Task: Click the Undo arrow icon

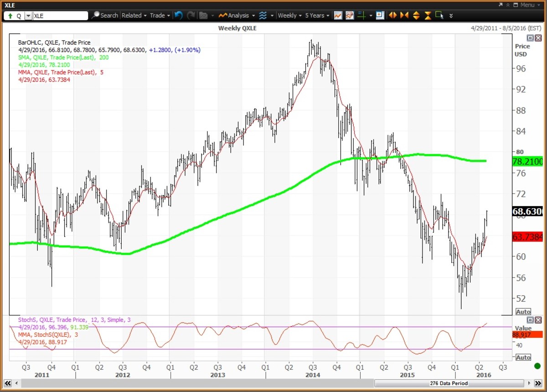Action: (x=178, y=15)
